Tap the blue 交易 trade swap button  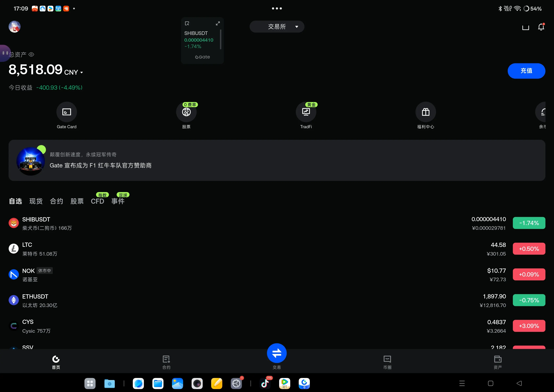tap(277, 353)
